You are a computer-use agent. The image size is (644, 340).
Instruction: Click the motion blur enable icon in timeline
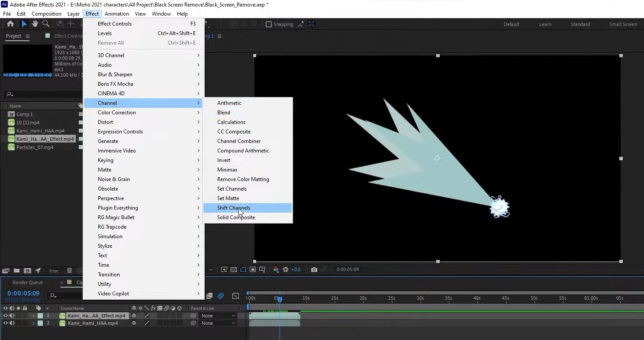(x=221, y=296)
